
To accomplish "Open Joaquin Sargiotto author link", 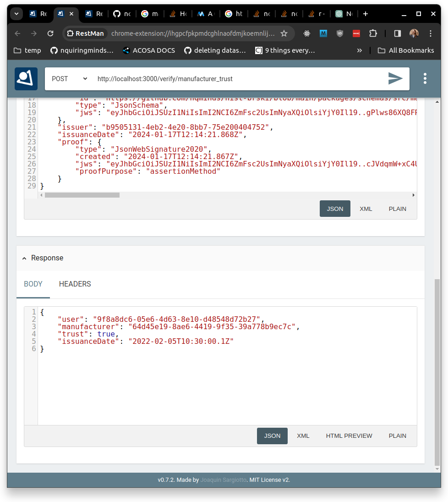I will (x=224, y=480).
